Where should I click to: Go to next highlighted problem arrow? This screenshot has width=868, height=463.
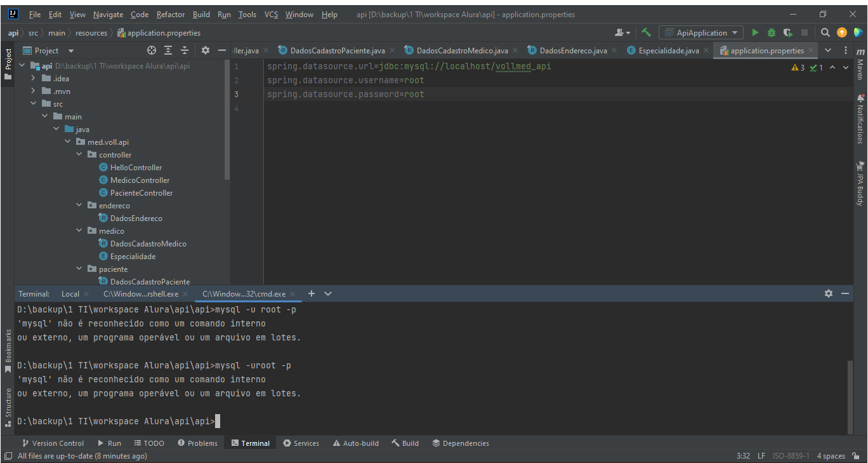tap(846, 67)
